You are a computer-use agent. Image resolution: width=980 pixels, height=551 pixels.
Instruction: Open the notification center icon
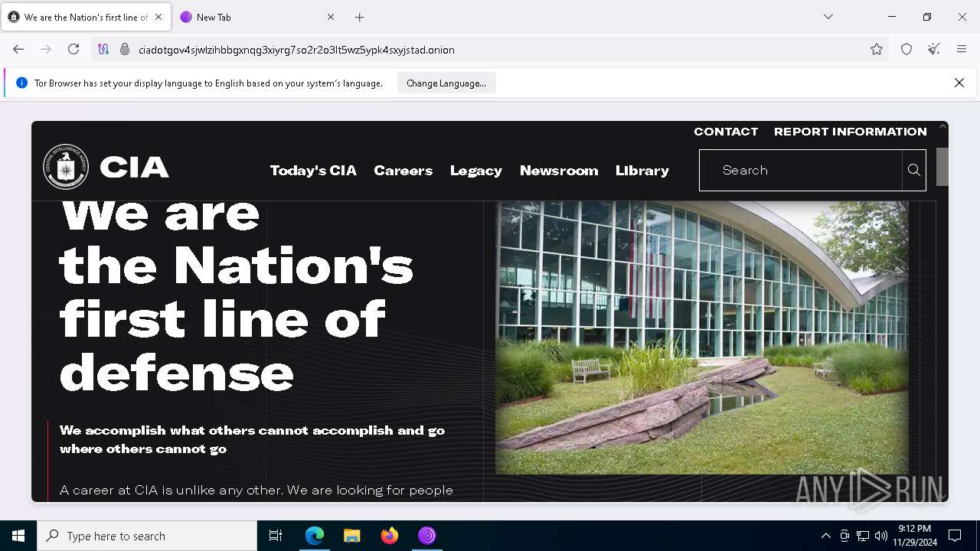(x=955, y=536)
